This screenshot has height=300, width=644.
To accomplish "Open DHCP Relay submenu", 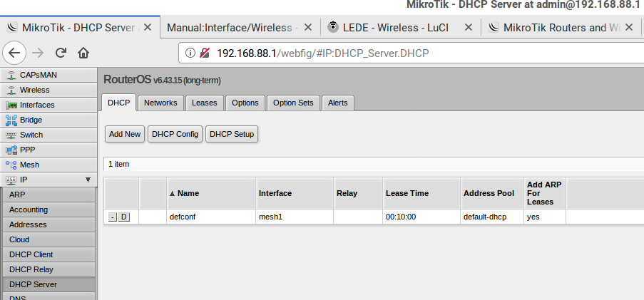I will (48, 269).
